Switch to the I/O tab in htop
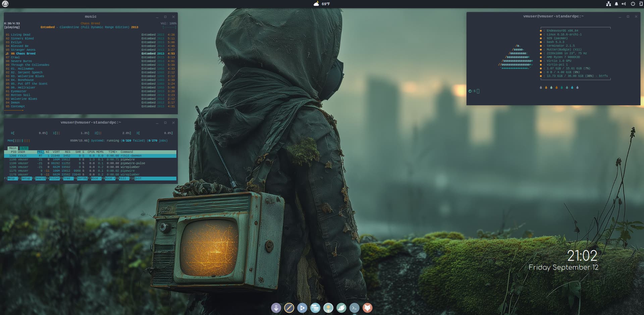Image resolution: width=644 pixels, height=315 pixels. coord(24,148)
